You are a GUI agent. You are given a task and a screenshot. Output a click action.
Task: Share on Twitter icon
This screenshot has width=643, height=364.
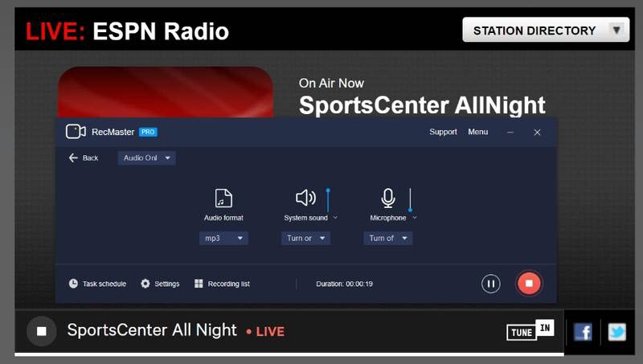(616, 332)
